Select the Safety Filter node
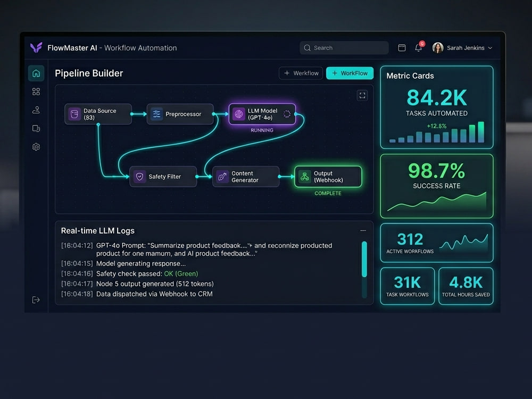This screenshot has height=399, width=532. [x=163, y=177]
